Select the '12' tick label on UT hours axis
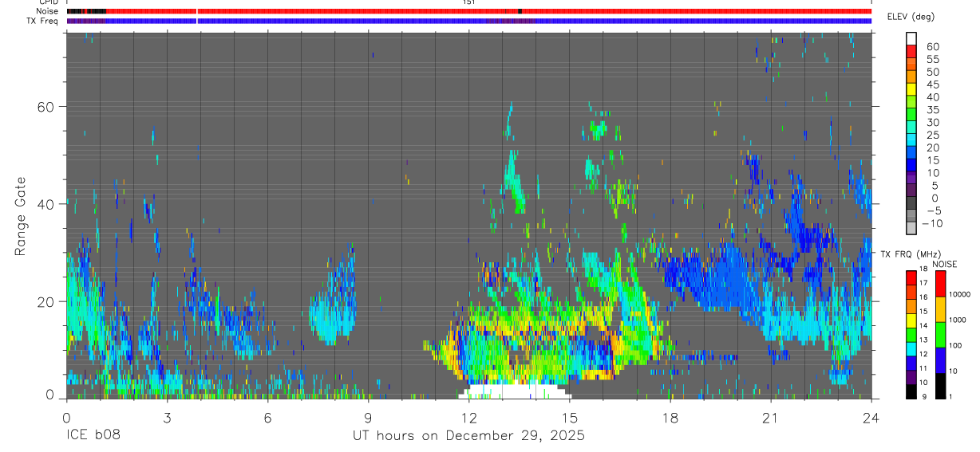The width and height of the screenshot is (980, 452). point(468,419)
